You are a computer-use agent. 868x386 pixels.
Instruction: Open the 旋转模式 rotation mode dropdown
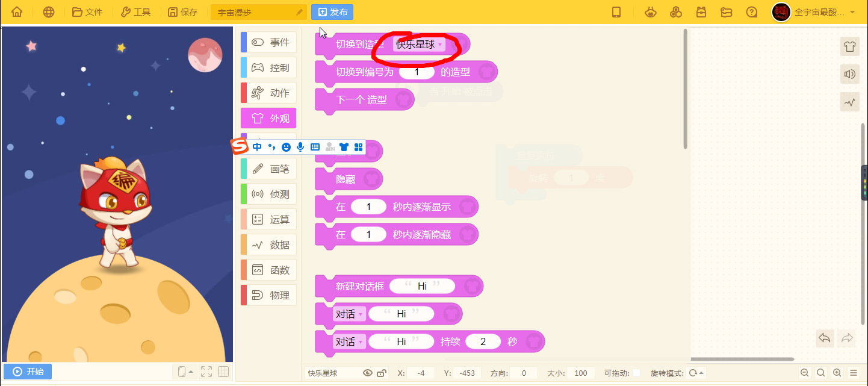click(x=696, y=373)
